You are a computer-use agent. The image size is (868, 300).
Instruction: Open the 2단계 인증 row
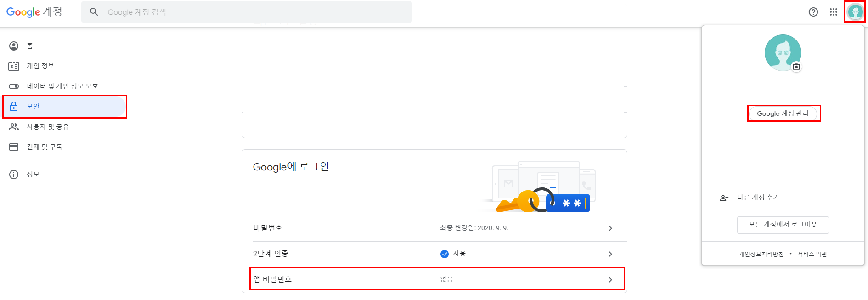pyautogui.click(x=434, y=254)
